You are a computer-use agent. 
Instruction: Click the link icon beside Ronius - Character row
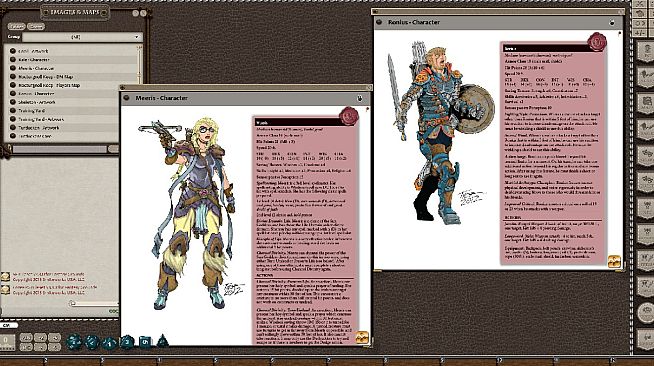tap(13, 94)
